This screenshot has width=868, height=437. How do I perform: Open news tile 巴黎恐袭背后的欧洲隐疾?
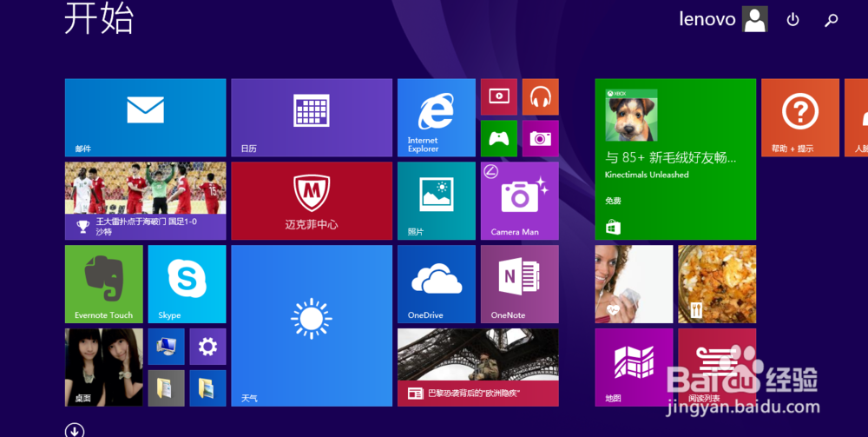coord(477,367)
